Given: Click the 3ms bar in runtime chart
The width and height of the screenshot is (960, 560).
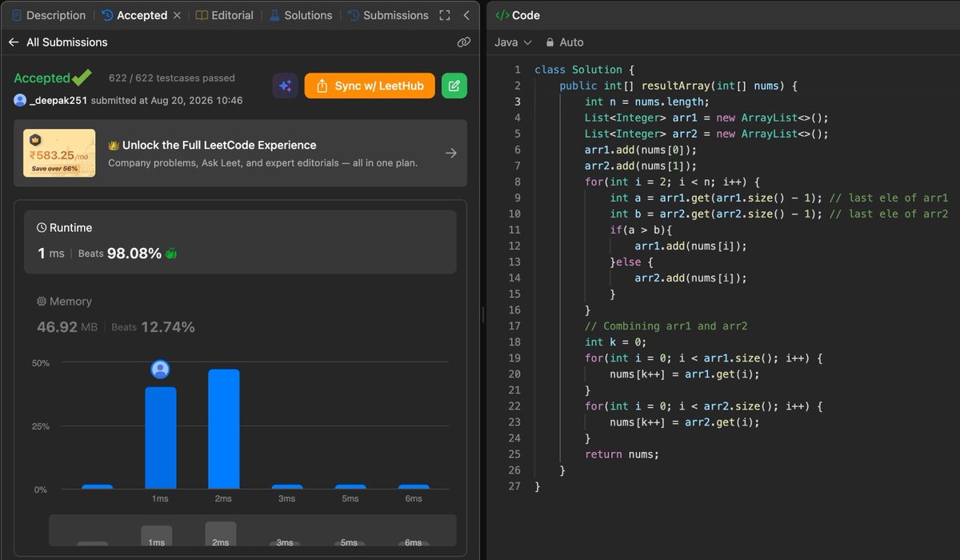Looking at the screenshot, I should (287, 486).
